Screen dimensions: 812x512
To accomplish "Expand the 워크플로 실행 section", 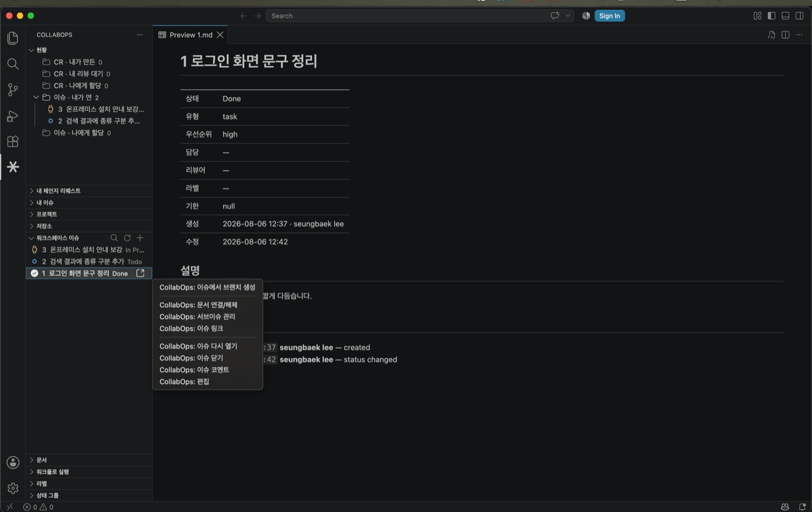I will pyautogui.click(x=89, y=472).
